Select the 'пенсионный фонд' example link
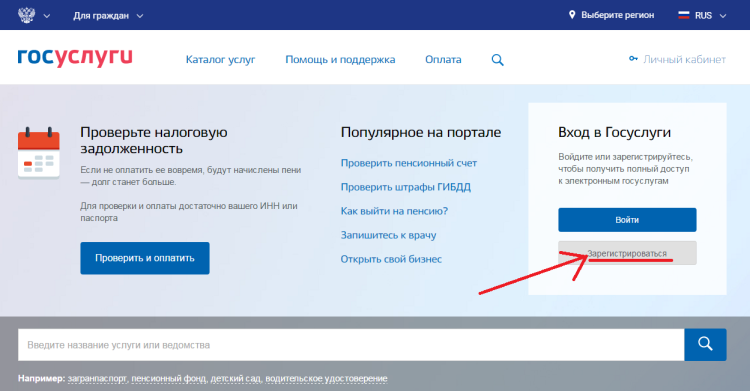The width and height of the screenshot is (750, 391). (169, 379)
